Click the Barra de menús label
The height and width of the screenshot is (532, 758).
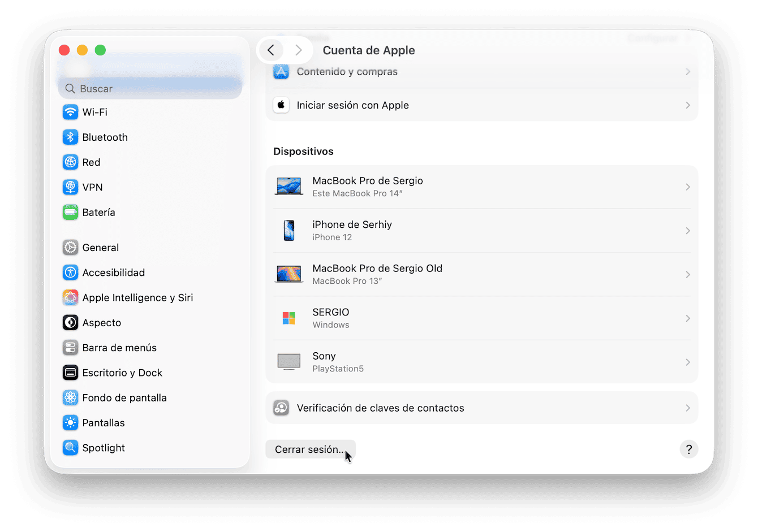[119, 348]
